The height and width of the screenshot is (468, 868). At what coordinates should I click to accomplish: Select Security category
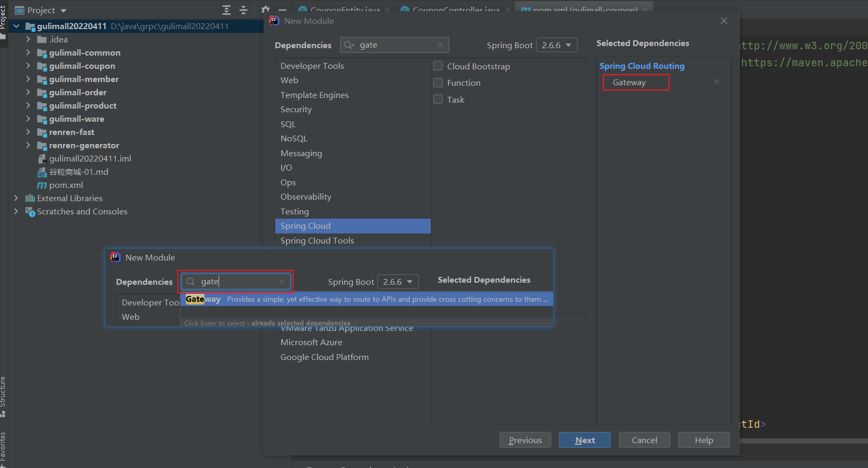click(352, 109)
